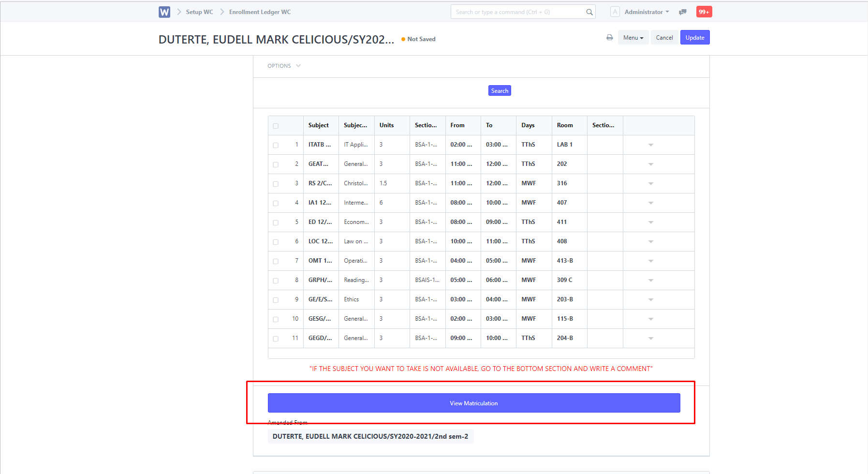Check the row 10 GESG checkbox
The image size is (868, 474).
click(x=276, y=319)
